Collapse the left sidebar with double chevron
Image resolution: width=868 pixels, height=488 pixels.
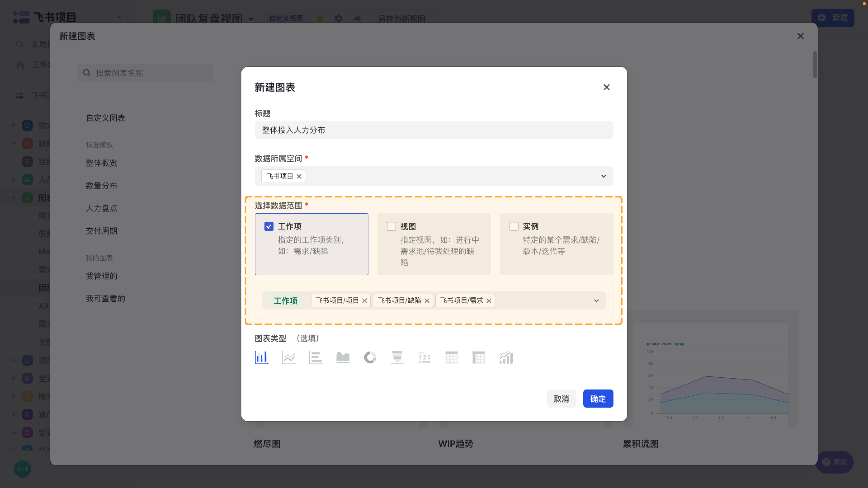click(119, 17)
